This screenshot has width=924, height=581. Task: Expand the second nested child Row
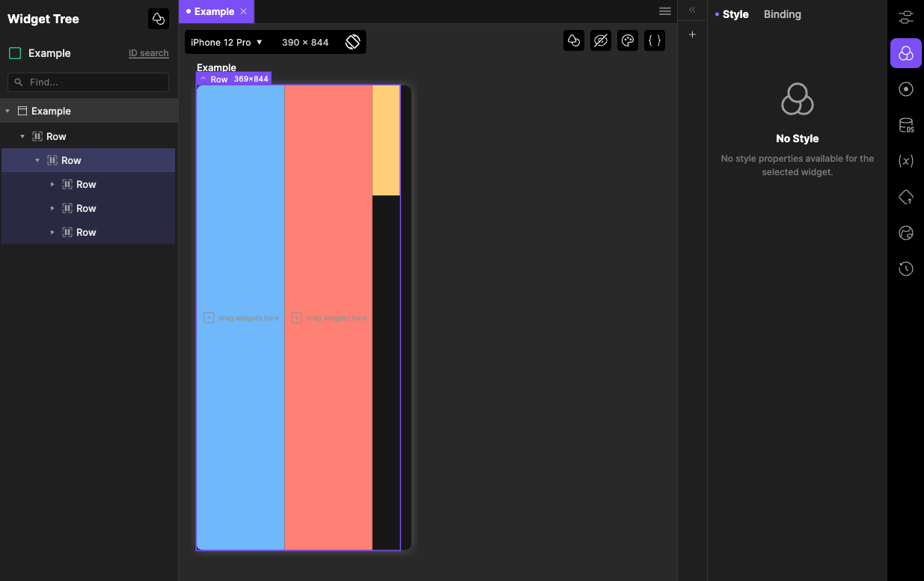pyautogui.click(x=52, y=208)
